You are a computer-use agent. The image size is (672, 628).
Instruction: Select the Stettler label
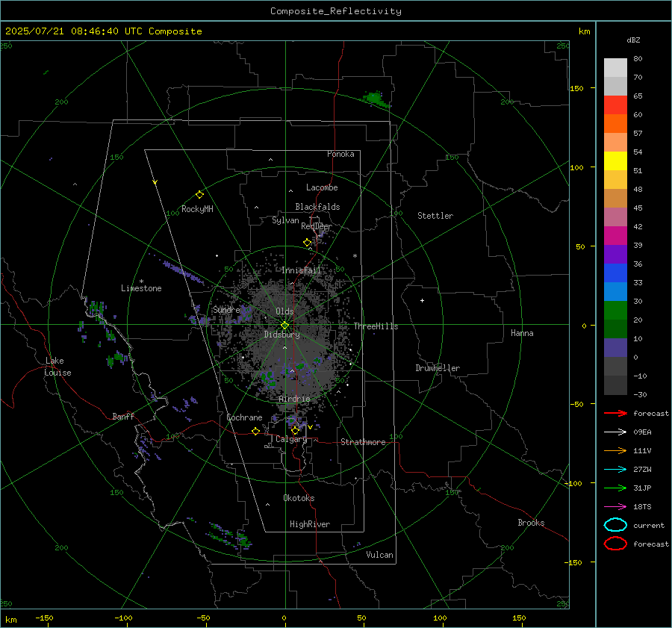(x=435, y=216)
